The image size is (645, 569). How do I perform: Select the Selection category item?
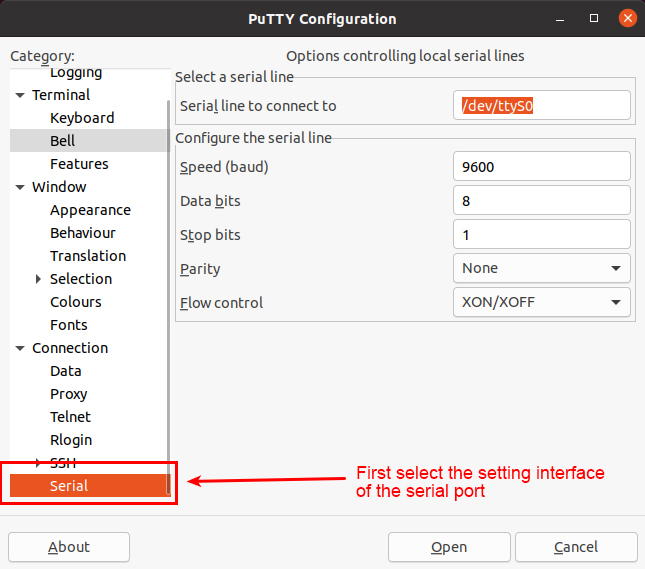(x=81, y=279)
